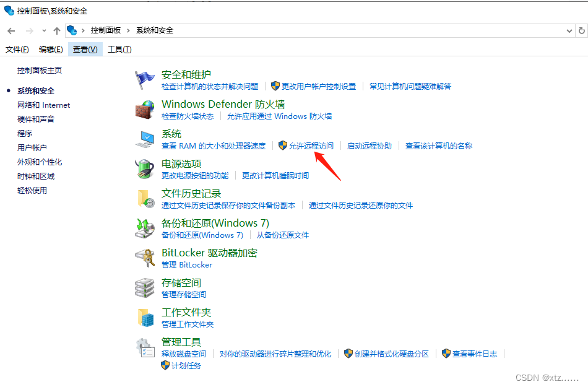Open the Power Options battery icon
This screenshot has width=588, height=387.
click(144, 169)
